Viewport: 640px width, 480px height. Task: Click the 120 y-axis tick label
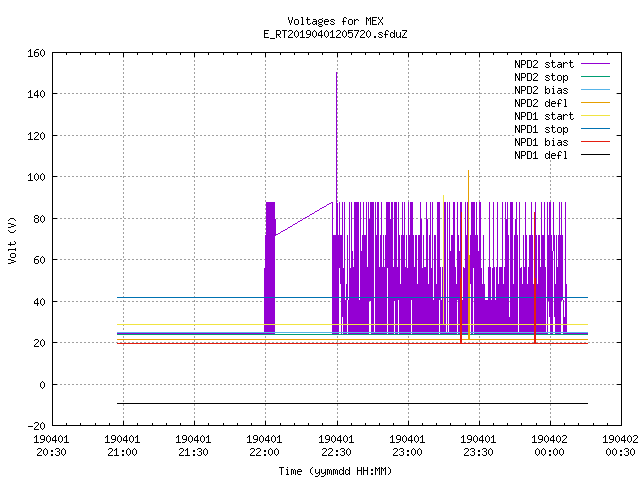36,136
